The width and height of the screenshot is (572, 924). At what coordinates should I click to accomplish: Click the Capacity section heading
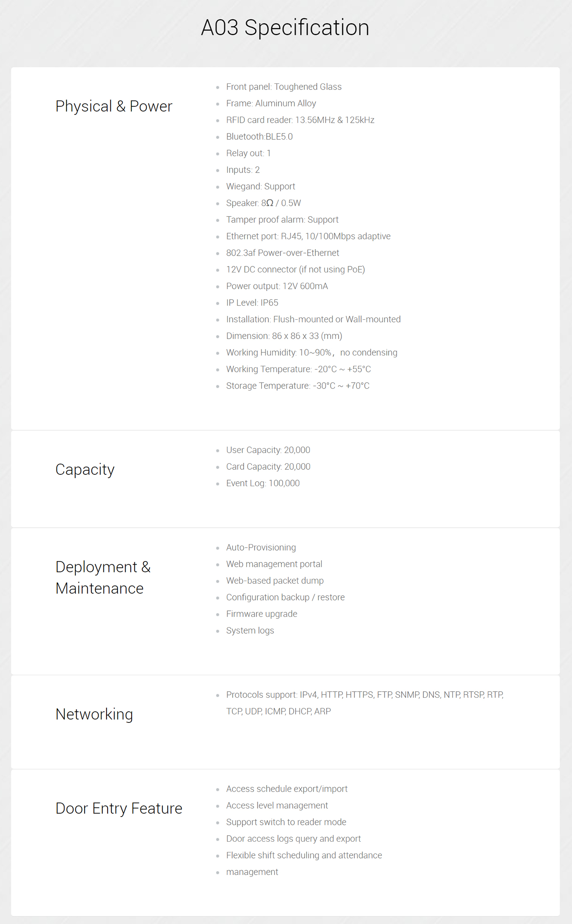point(85,469)
